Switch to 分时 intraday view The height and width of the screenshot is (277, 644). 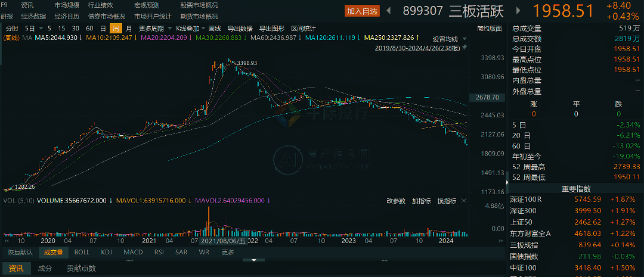click(12, 29)
